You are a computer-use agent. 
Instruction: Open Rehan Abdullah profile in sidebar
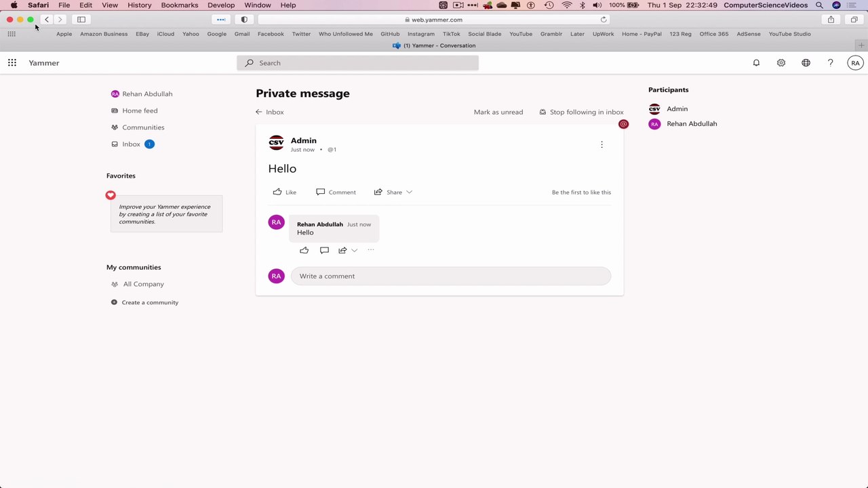[142, 94]
